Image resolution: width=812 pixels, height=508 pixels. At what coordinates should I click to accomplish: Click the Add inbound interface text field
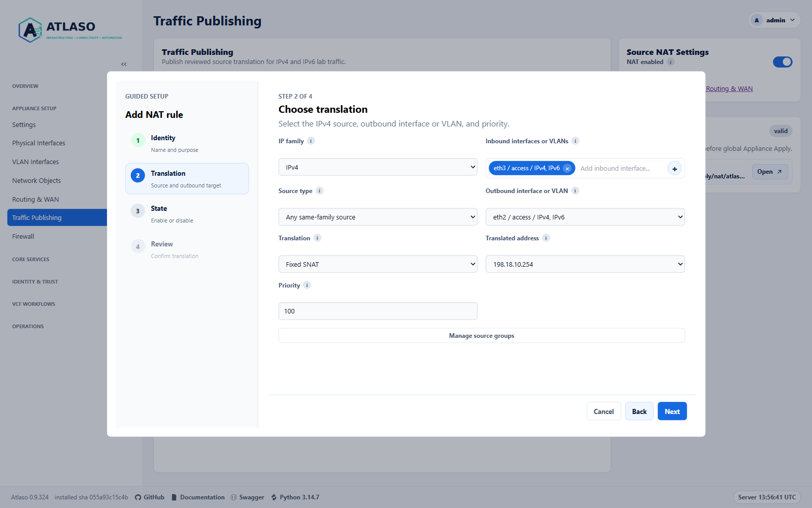621,169
